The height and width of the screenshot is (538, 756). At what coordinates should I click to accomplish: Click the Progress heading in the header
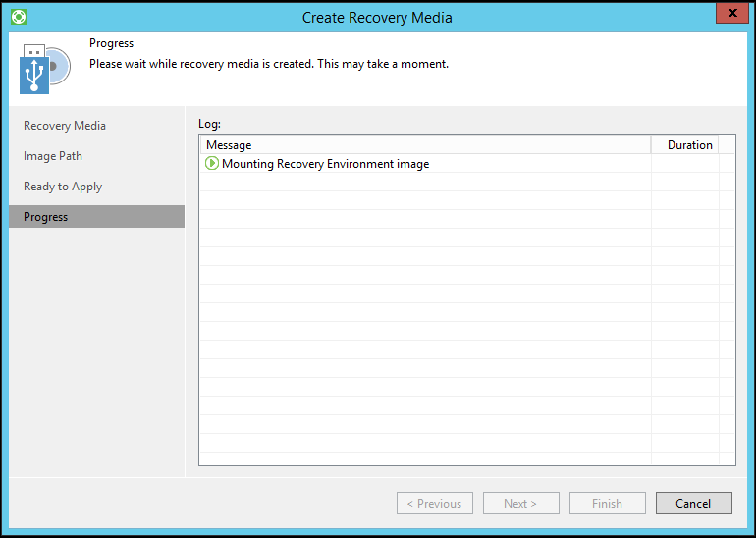tap(111, 43)
